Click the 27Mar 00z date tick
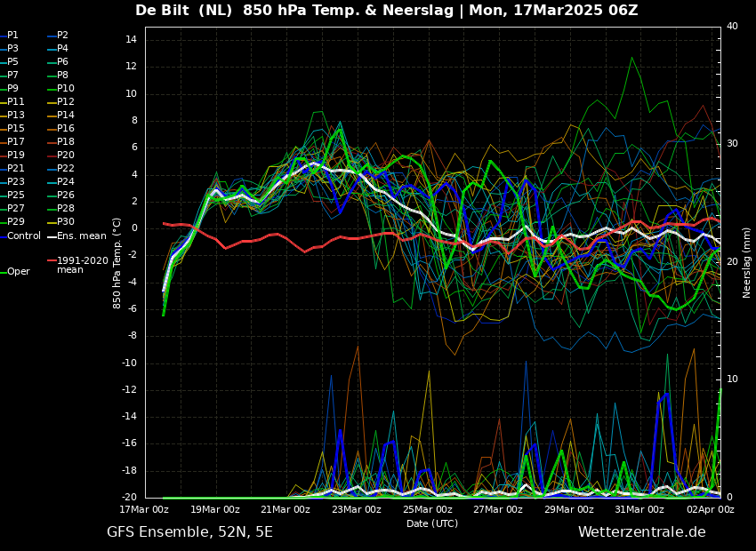 pos(499,509)
